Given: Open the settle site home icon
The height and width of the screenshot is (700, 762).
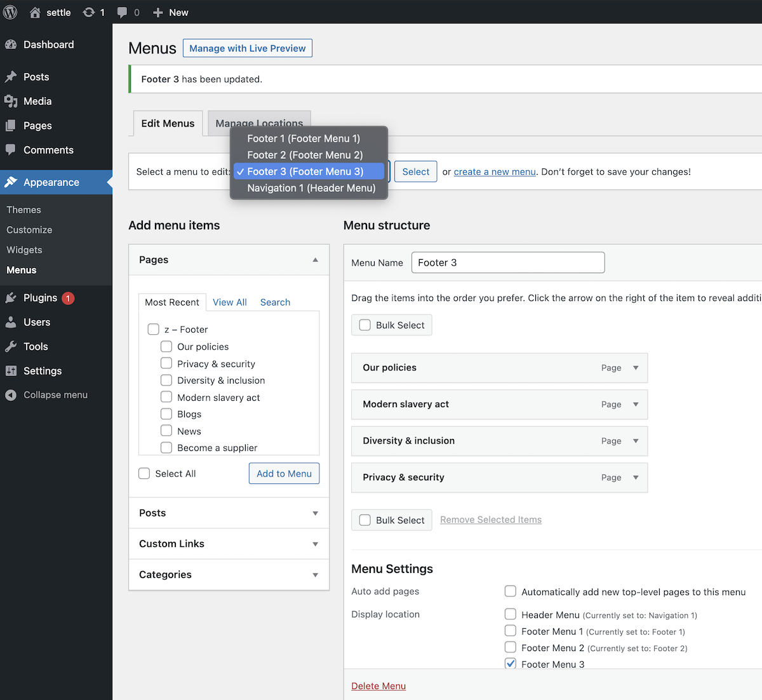Looking at the screenshot, I should [x=35, y=12].
